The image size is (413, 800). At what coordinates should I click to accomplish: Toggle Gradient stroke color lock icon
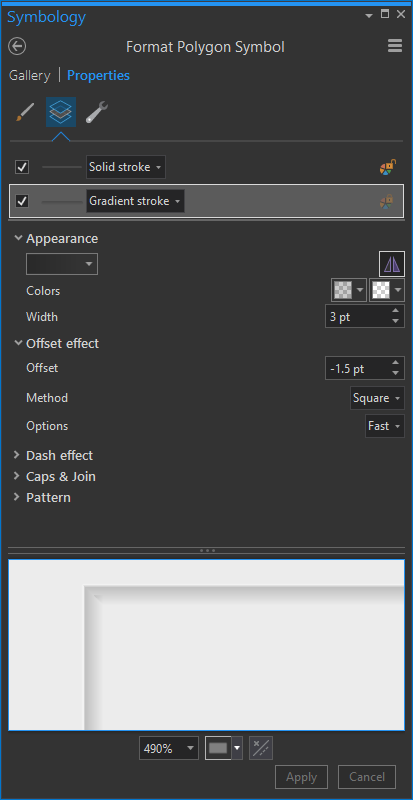click(387, 201)
